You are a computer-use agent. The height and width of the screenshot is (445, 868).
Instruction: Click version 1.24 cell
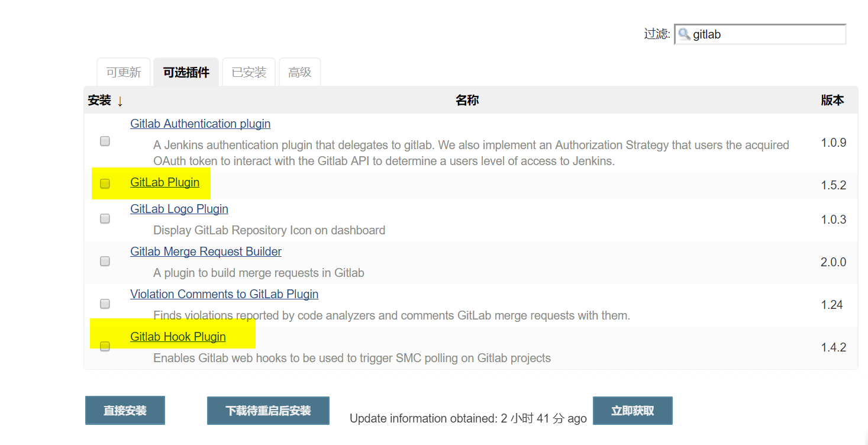[x=832, y=305]
